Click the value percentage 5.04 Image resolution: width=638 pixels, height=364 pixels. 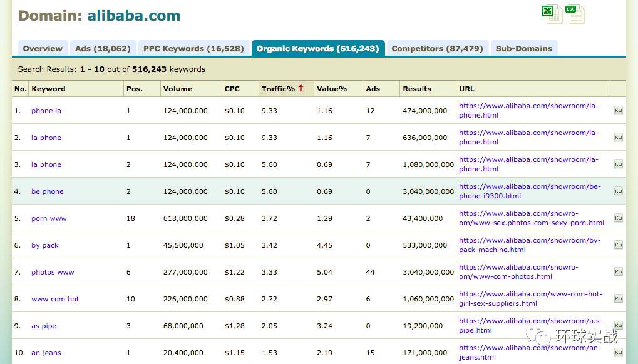pos(325,272)
